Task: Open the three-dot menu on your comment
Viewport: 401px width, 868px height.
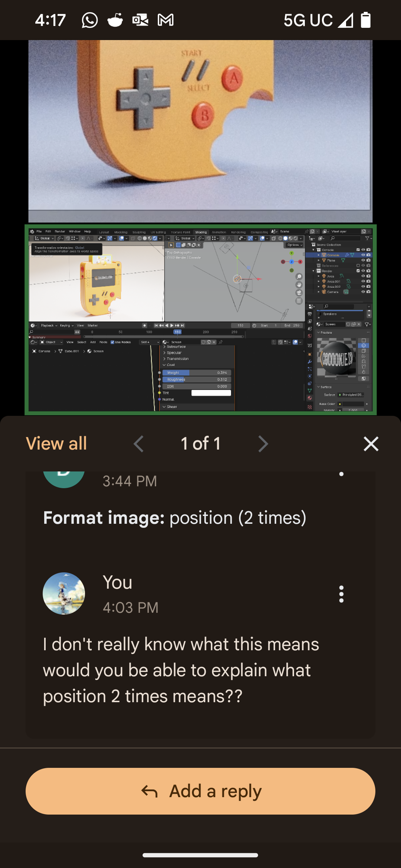Action: coord(341,594)
